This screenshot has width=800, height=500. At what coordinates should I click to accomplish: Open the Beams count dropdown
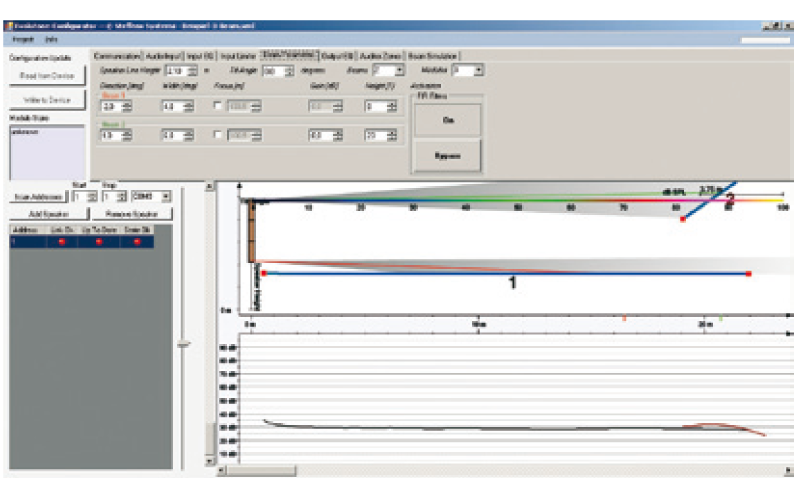click(x=399, y=70)
